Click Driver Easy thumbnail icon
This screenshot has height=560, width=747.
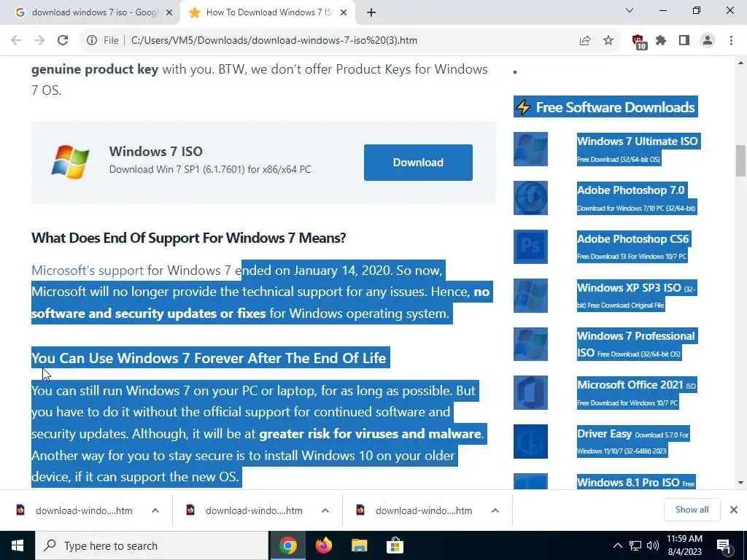(x=531, y=441)
